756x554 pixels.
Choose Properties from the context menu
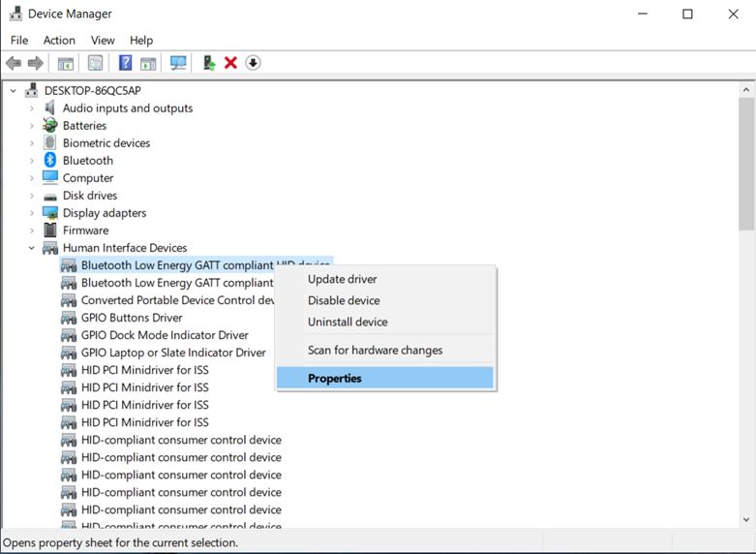tap(335, 378)
